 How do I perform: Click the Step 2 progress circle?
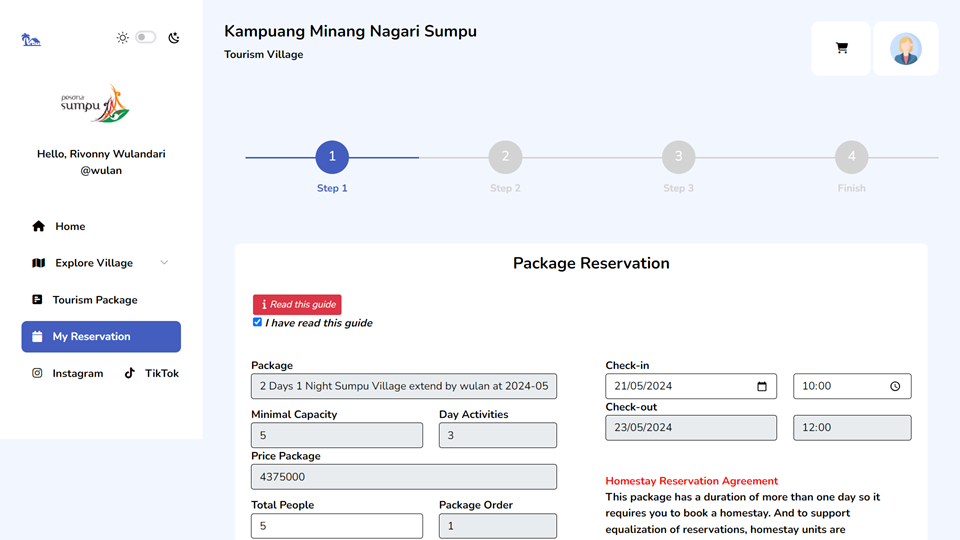click(x=505, y=157)
